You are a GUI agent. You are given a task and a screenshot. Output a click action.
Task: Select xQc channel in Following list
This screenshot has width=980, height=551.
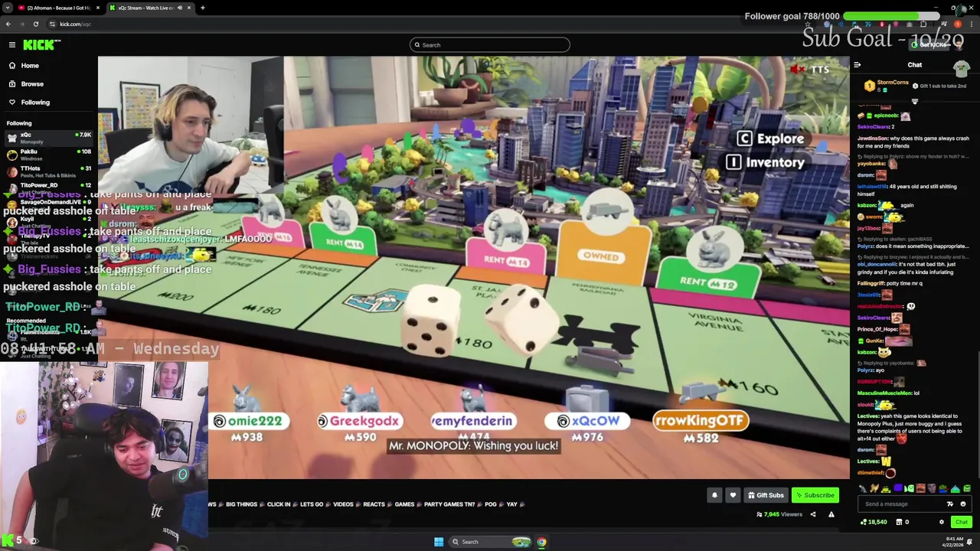pyautogui.click(x=49, y=138)
